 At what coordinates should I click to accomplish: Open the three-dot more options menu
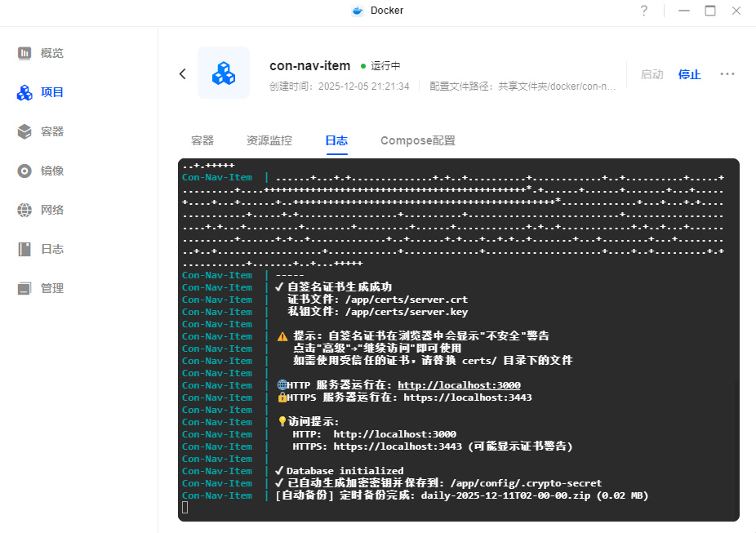tap(727, 74)
